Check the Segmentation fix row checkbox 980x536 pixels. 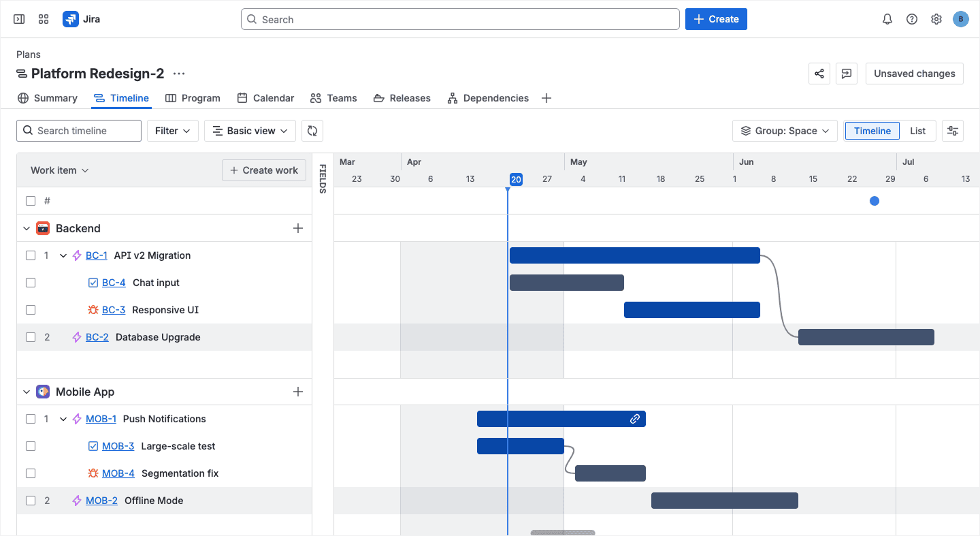(31, 473)
